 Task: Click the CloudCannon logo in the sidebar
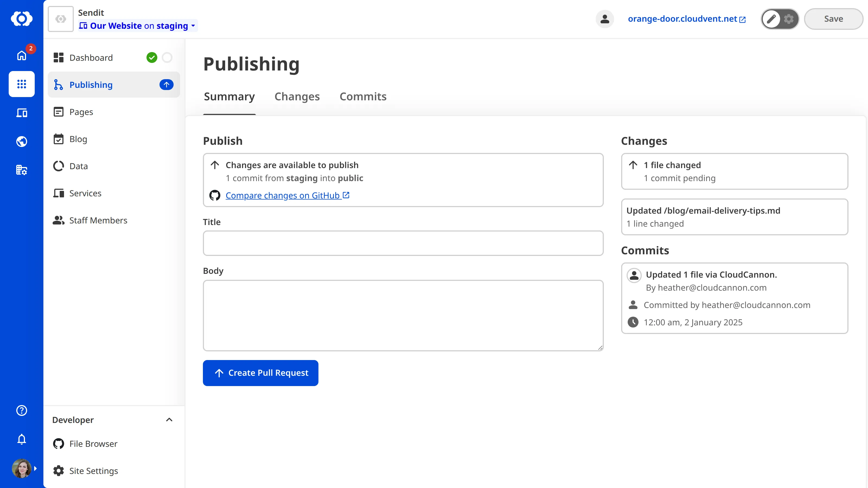tap(22, 18)
